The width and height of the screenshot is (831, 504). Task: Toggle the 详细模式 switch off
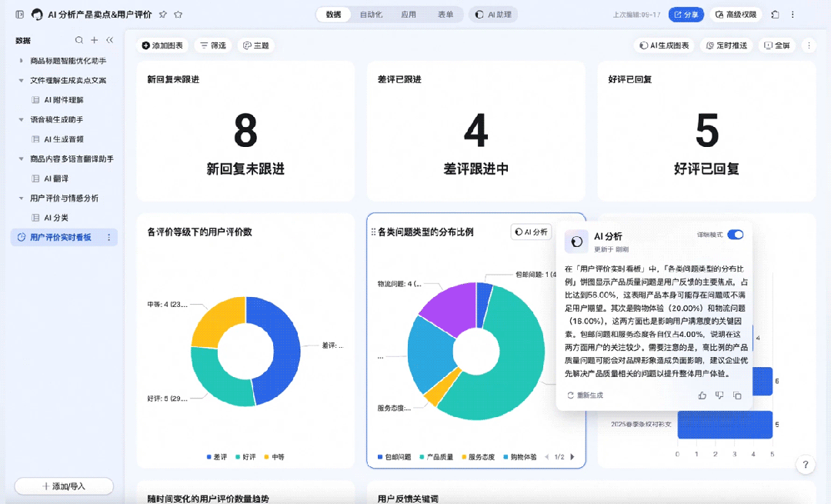pos(735,235)
